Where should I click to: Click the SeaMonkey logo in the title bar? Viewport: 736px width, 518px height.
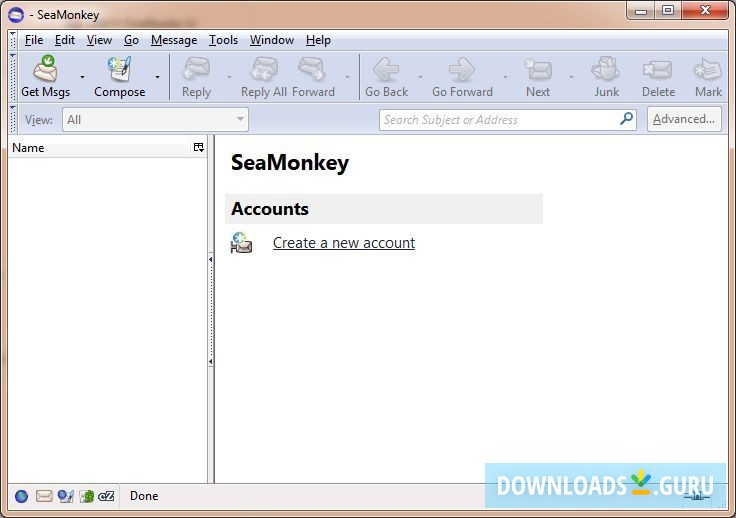pos(16,15)
